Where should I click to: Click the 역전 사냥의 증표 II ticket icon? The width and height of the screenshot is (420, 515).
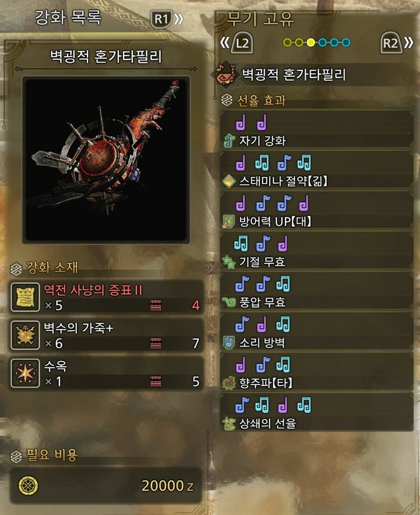(x=25, y=297)
